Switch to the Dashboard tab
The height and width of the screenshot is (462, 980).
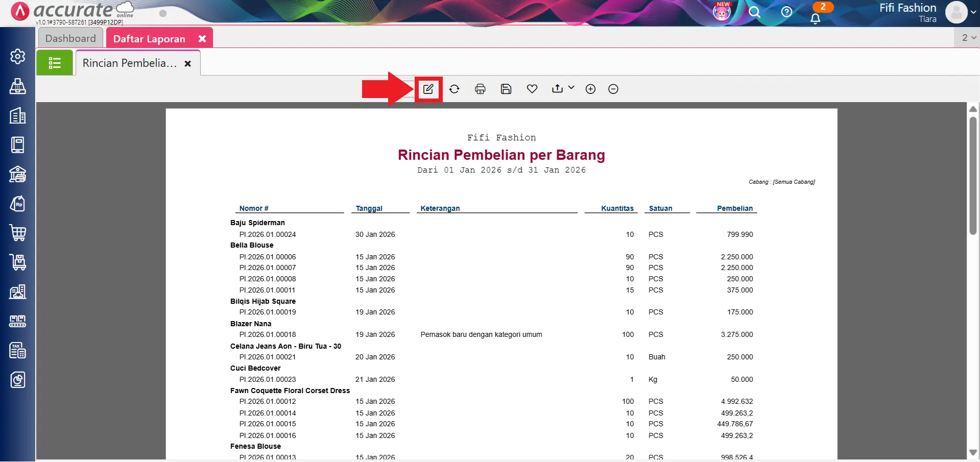[70, 38]
